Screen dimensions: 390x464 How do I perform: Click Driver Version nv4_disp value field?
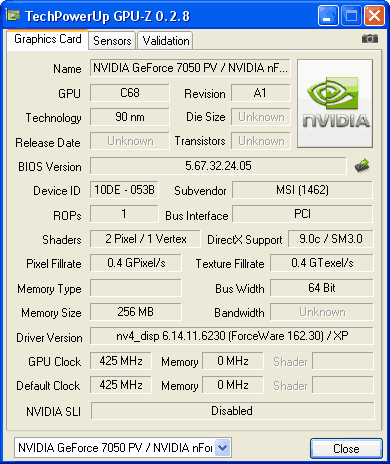click(232, 336)
